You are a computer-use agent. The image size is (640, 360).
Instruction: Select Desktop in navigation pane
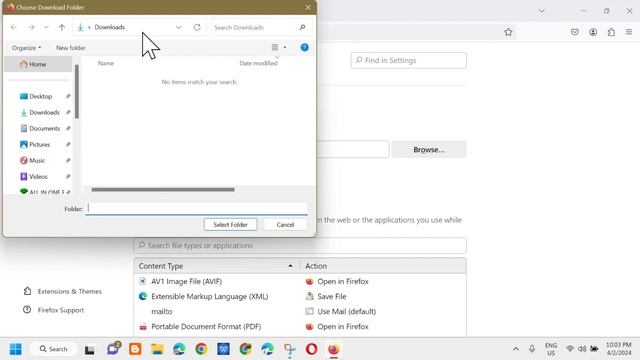pyautogui.click(x=41, y=96)
